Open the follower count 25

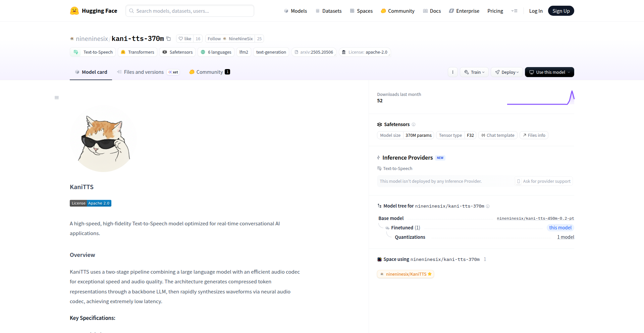[259, 39]
